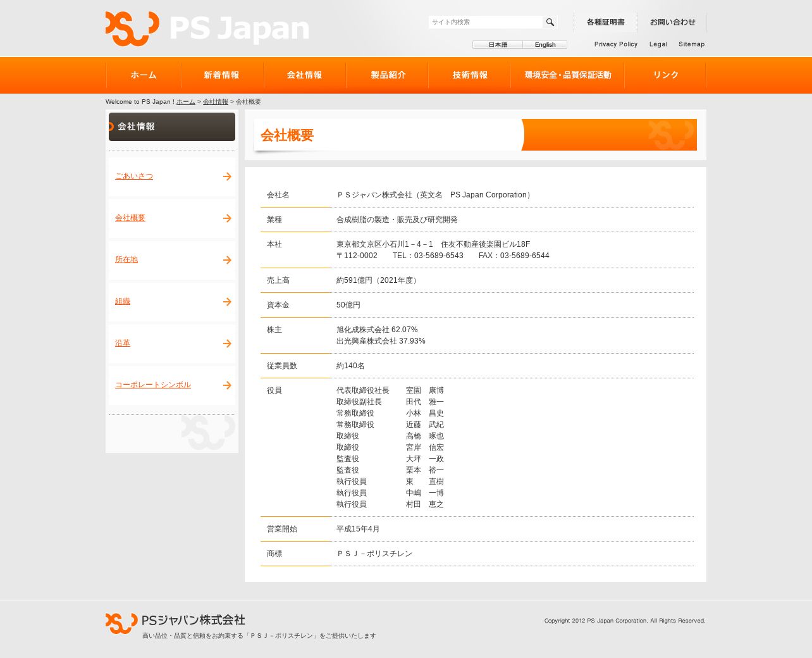The height and width of the screenshot is (658, 812).
Task: Click arrow icon beside ごあいさつ
Action: (227, 177)
